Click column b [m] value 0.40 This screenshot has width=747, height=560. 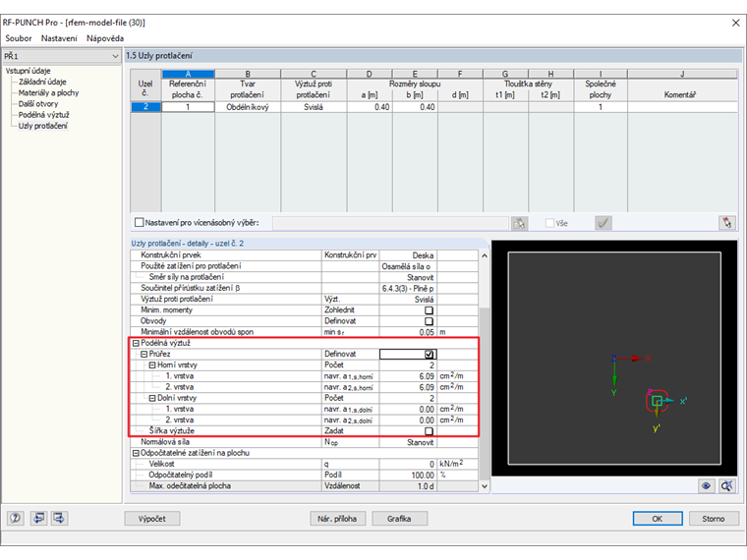[415, 107]
